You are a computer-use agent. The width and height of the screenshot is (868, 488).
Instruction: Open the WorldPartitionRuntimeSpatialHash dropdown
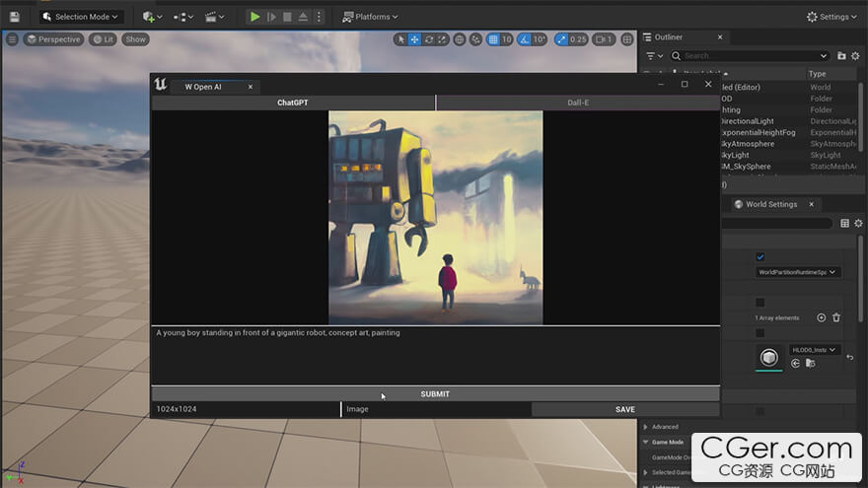point(797,272)
